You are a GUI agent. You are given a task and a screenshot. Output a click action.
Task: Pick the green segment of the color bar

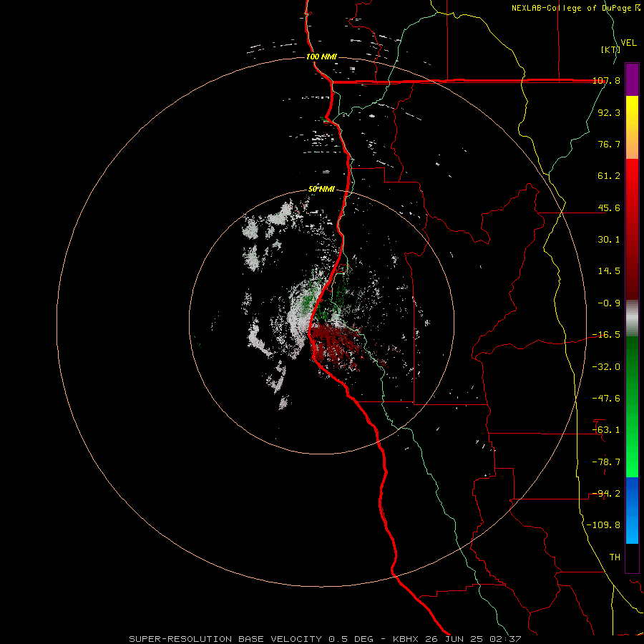click(632, 406)
